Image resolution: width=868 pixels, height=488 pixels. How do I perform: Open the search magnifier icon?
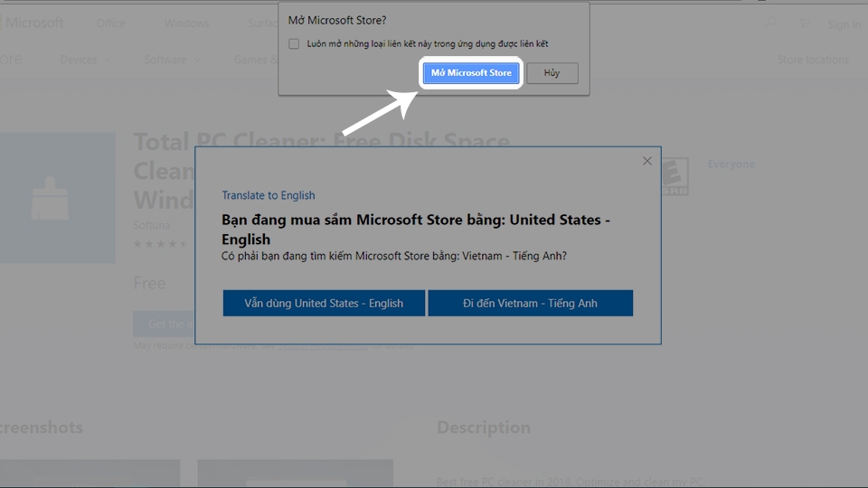tap(770, 23)
